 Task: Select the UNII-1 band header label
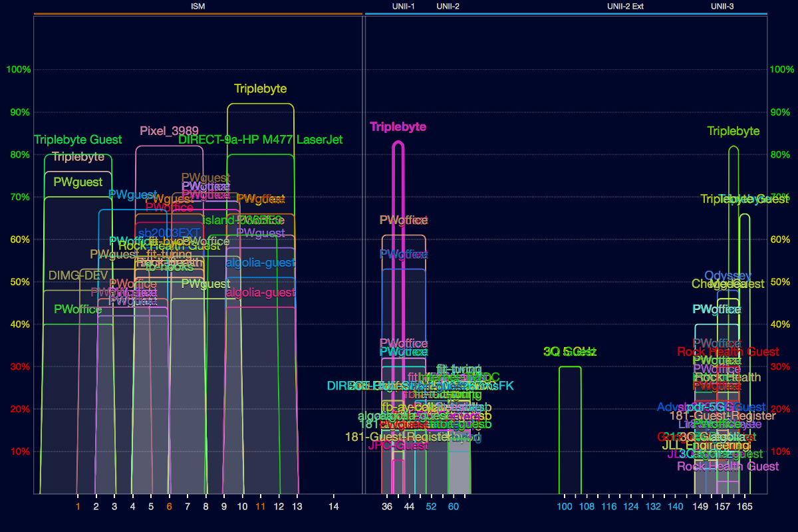(404, 6)
